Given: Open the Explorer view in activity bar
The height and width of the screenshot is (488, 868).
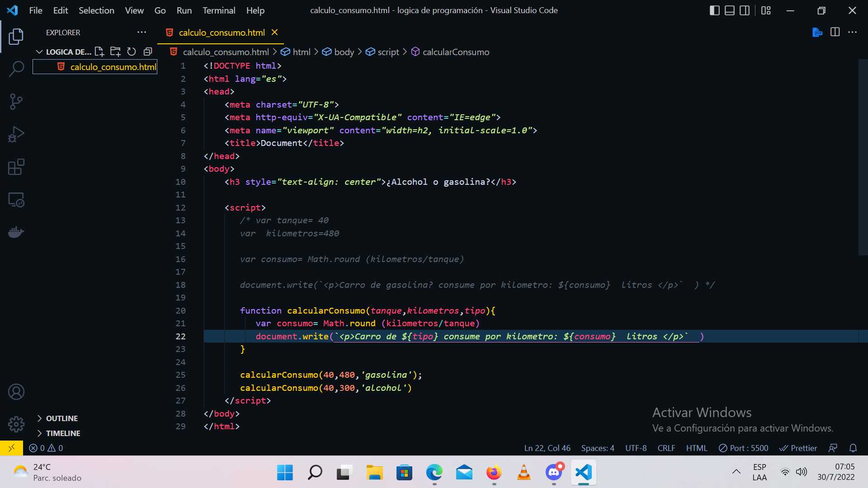Looking at the screenshot, I should [x=16, y=37].
